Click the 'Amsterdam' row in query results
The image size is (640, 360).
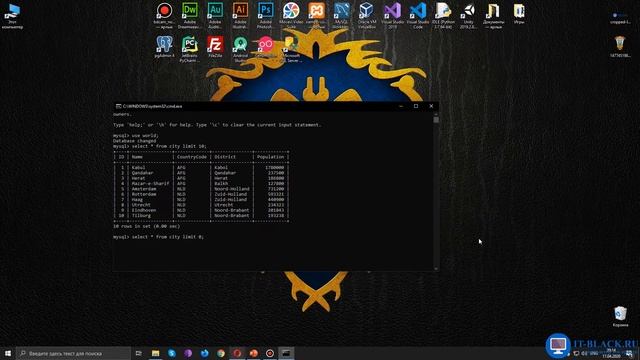click(x=201, y=189)
